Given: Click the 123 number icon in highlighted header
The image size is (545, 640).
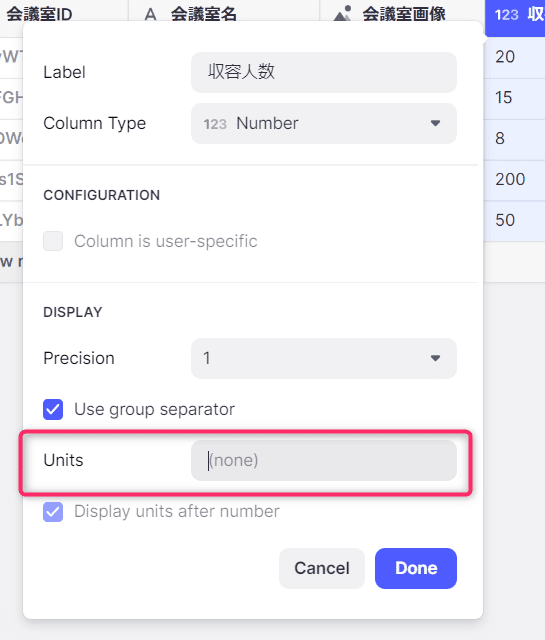Looking at the screenshot, I should pos(507,15).
